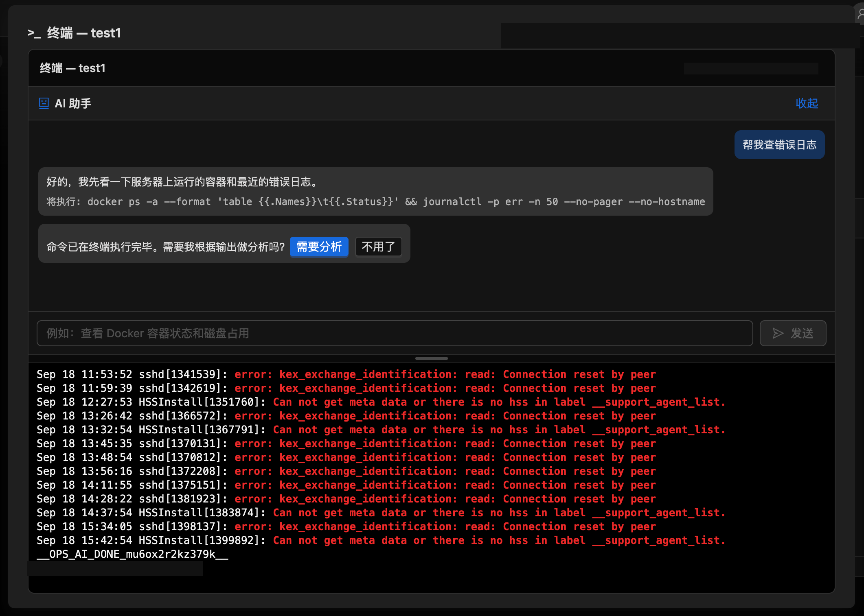This screenshot has height=616, width=864.
Task: Click the HSSInstall[1383874] log line
Action: (x=381, y=513)
